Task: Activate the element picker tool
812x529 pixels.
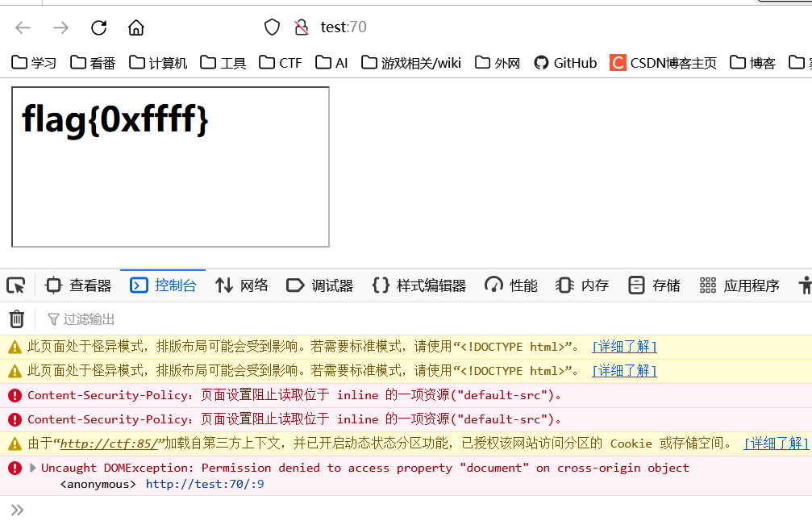Action: (x=16, y=285)
